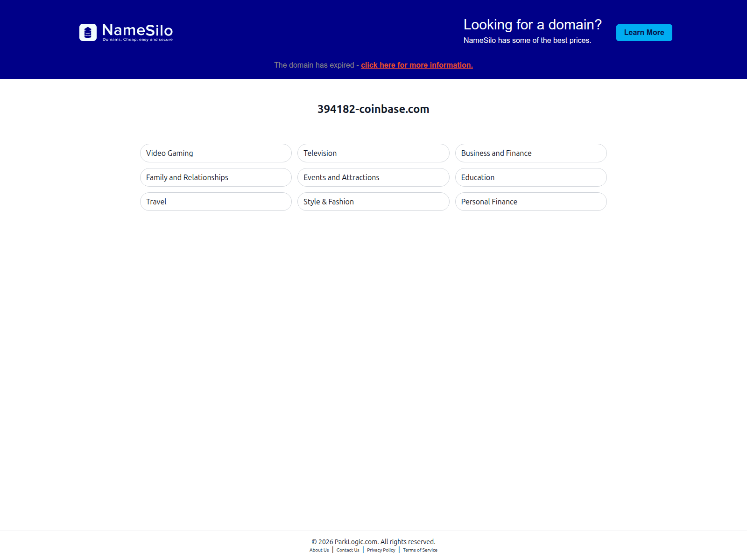Click the 'Looking for a domain?' headline
Image resolution: width=747 pixels, height=560 pixels.
(533, 25)
